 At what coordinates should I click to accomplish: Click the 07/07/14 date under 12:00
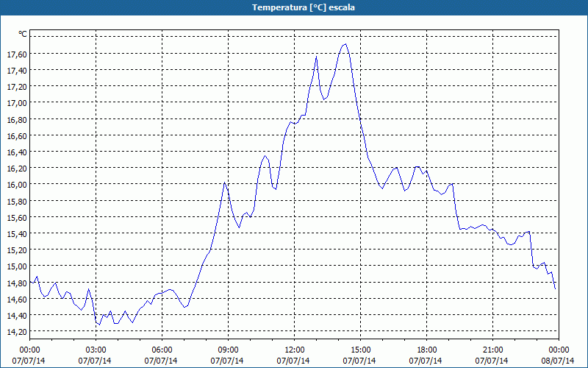[293, 361]
